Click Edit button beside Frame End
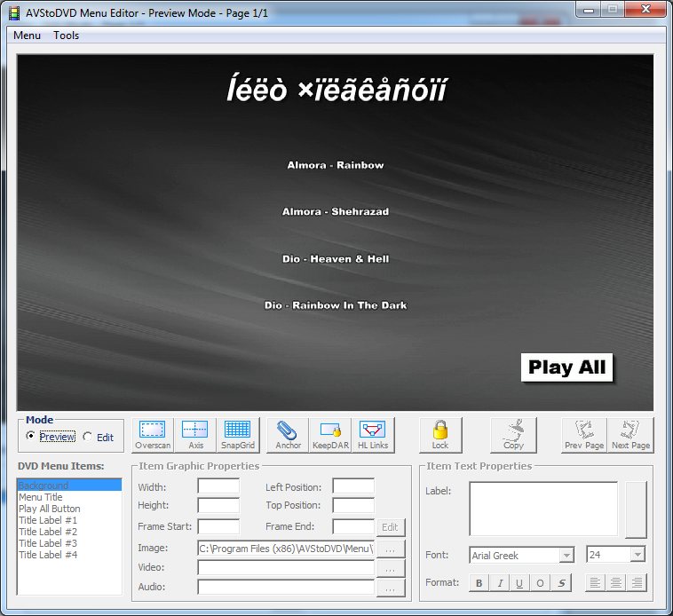 (390, 527)
